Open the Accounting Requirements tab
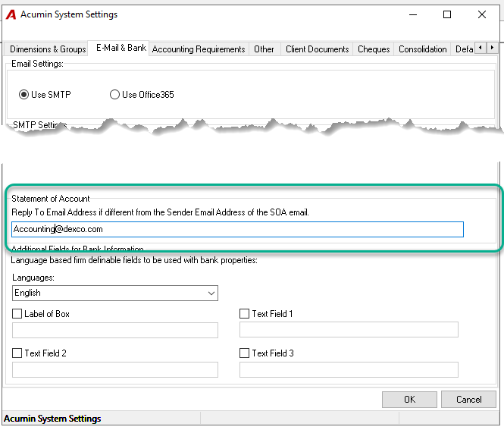This screenshot has width=504, height=430. click(199, 49)
